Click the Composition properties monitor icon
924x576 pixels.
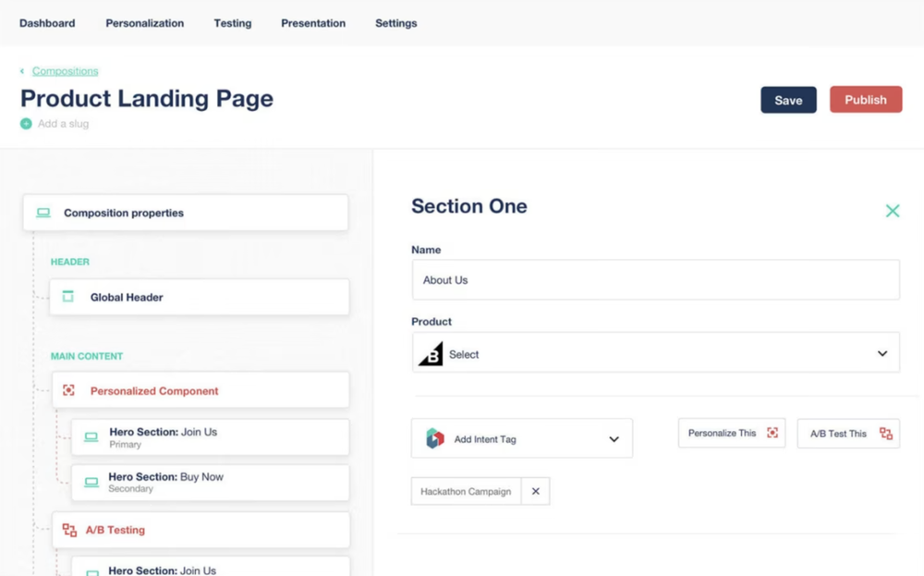(43, 213)
